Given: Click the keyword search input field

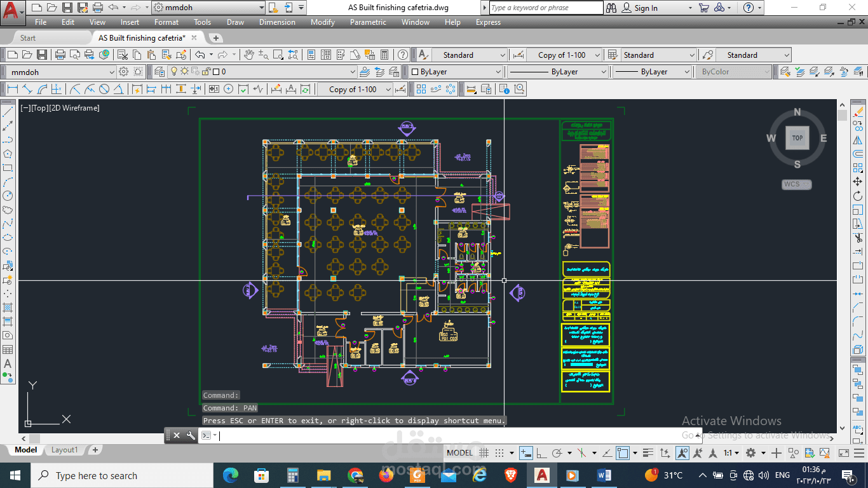Looking at the screenshot, I should coord(546,8).
